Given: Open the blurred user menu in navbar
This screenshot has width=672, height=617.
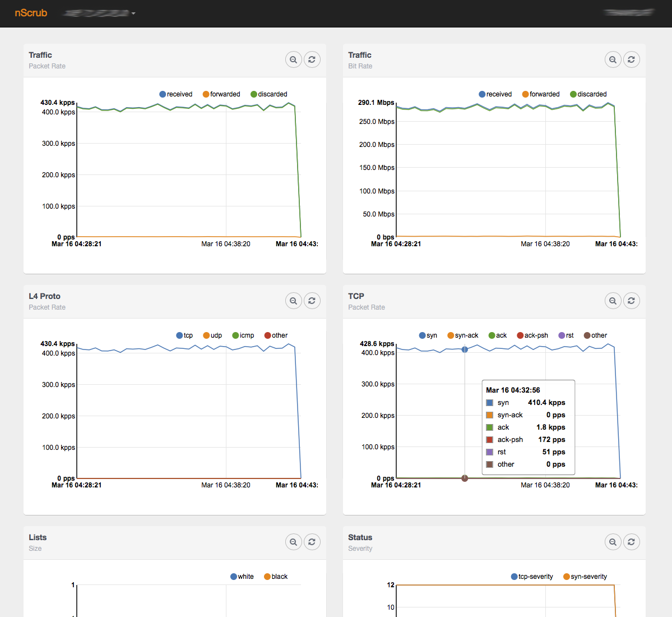Looking at the screenshot, I should [x=628, y=12].
